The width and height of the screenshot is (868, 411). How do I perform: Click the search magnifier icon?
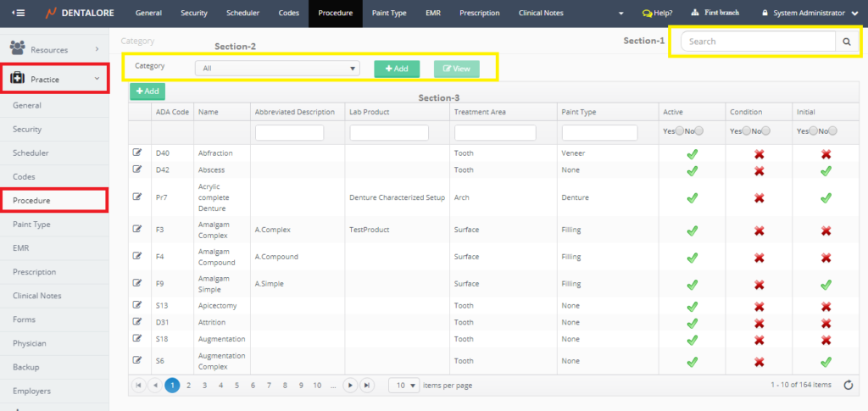[x=845, y=42]
